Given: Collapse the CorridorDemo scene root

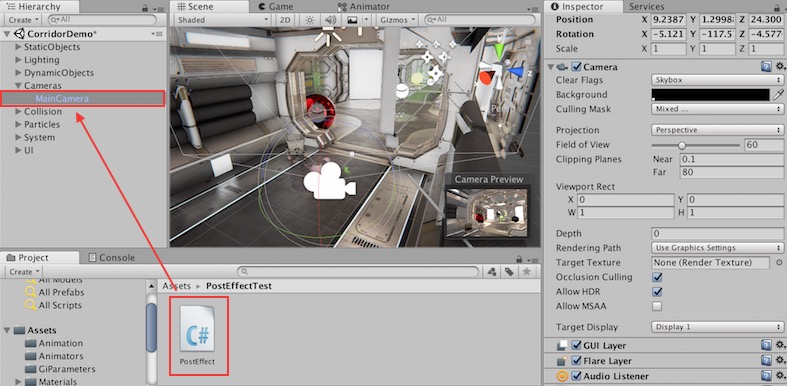Looking at the screenshot, I should tap(7, 34).
